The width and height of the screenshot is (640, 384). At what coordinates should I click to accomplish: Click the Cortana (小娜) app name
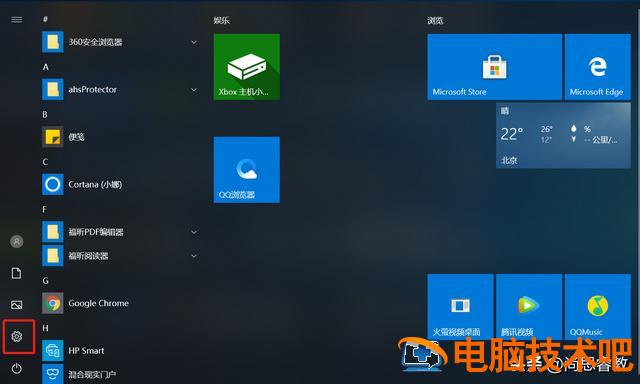[95, 184]
